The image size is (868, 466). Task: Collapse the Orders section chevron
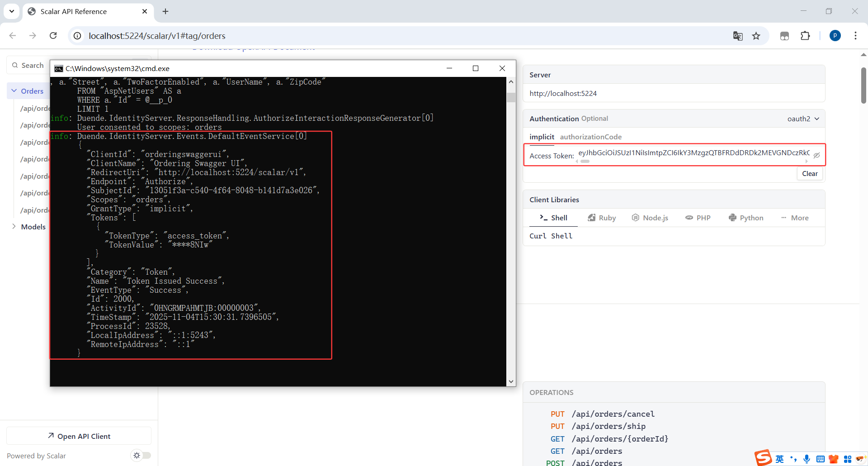[14, 91]
